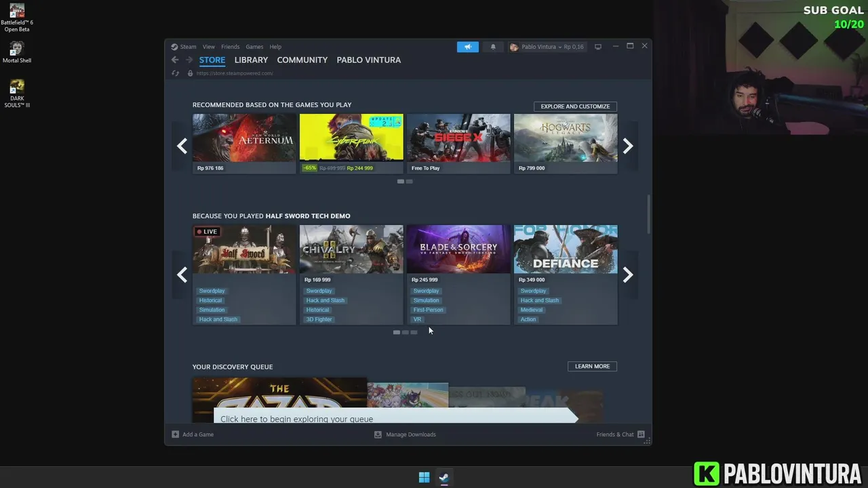The width and height of the screenshot is (868, 488).
Task: Click the 3D Fighter tag under Chivalry
Action: [x=319, y=319]
